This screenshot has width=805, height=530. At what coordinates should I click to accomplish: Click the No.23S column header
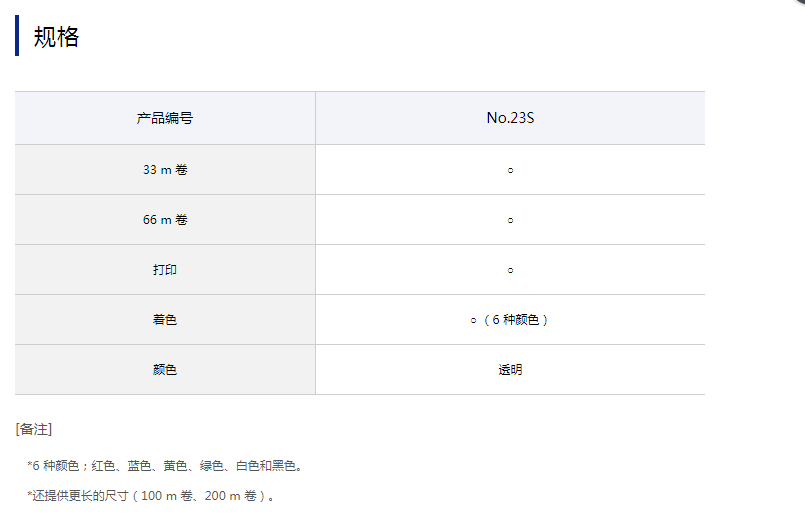[510, 118]
